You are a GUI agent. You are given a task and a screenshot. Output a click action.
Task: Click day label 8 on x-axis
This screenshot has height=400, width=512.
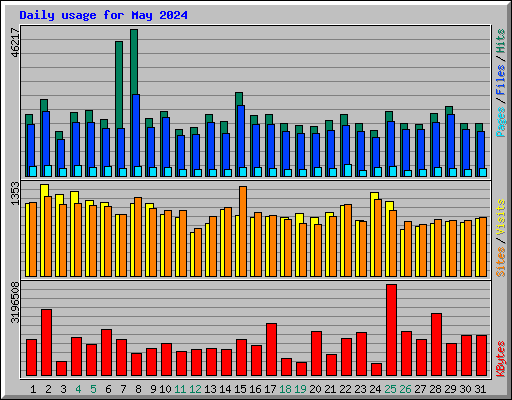(138, 389)
